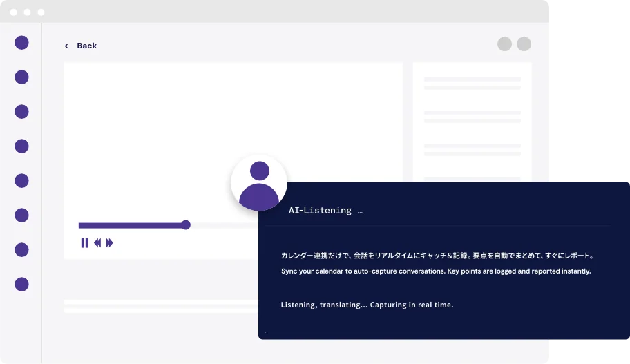The height and width of the screenshot is (364, 630).
Task: Click the AI-Listening header text
Action: pos(325,210)
